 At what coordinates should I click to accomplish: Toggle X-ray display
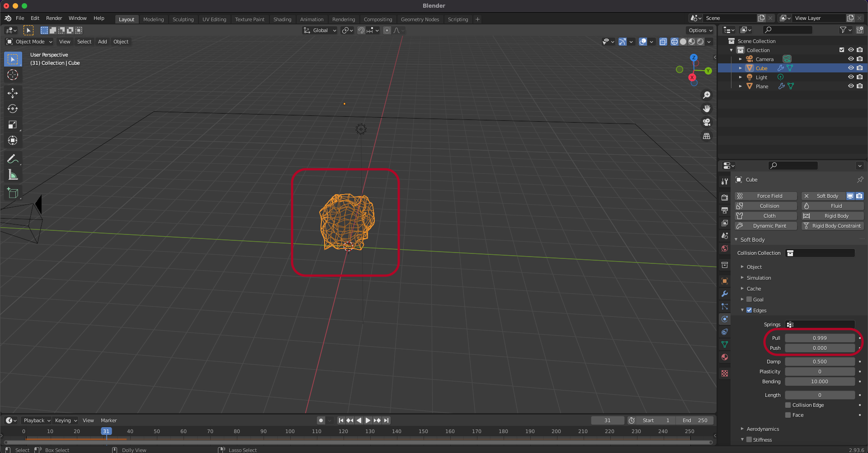pos(663,42)
